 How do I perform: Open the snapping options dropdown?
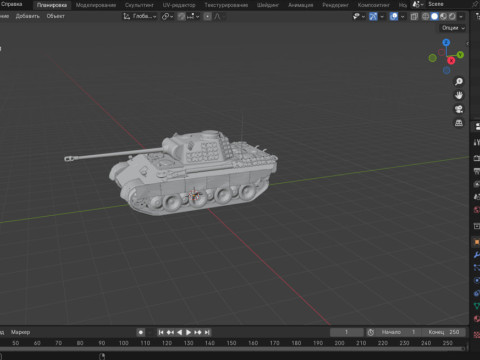click(x=193, y=16)
